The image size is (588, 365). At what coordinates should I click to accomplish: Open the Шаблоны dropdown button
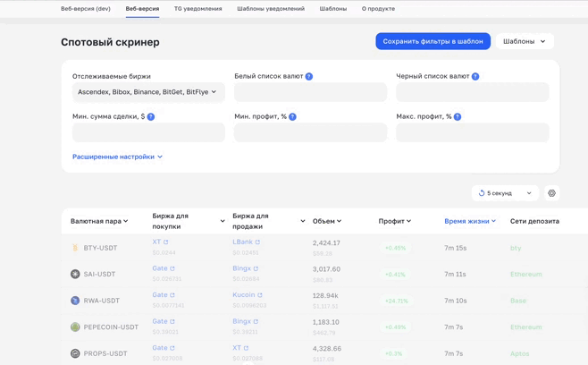pos(525,41)
